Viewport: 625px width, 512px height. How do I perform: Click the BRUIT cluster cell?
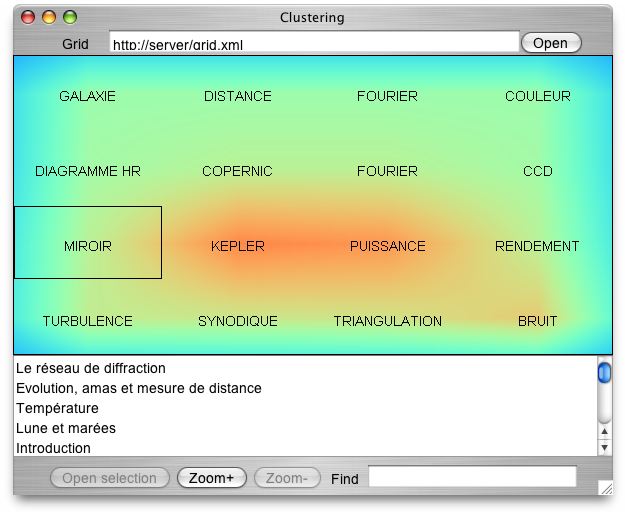[x=538, y=321]
